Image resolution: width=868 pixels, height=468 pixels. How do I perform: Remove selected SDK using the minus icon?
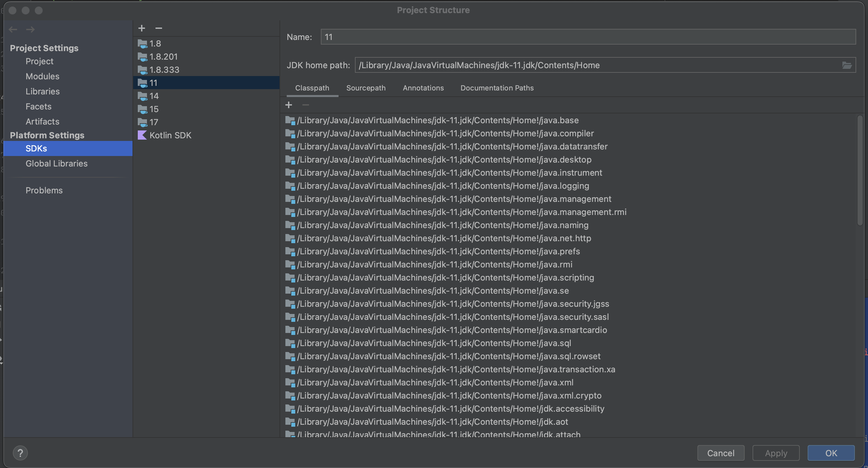(x=158, y=28)
